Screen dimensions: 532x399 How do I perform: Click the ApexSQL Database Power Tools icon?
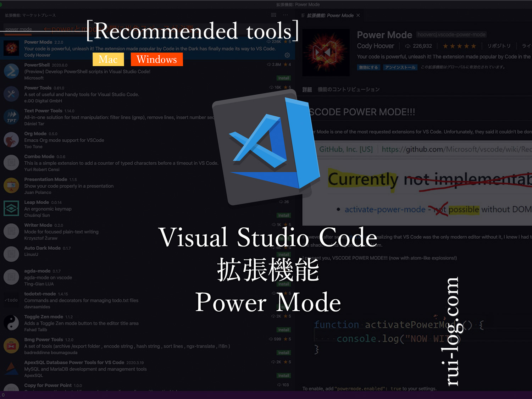click(11, 368)
